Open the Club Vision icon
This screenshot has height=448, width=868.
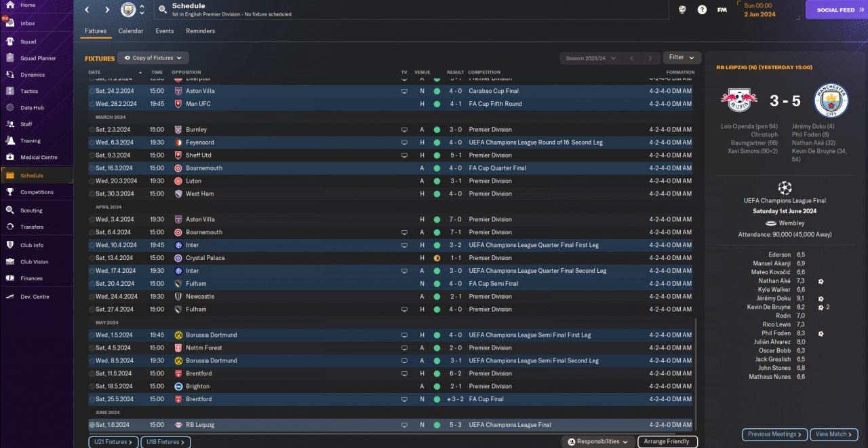pos(10,261)
